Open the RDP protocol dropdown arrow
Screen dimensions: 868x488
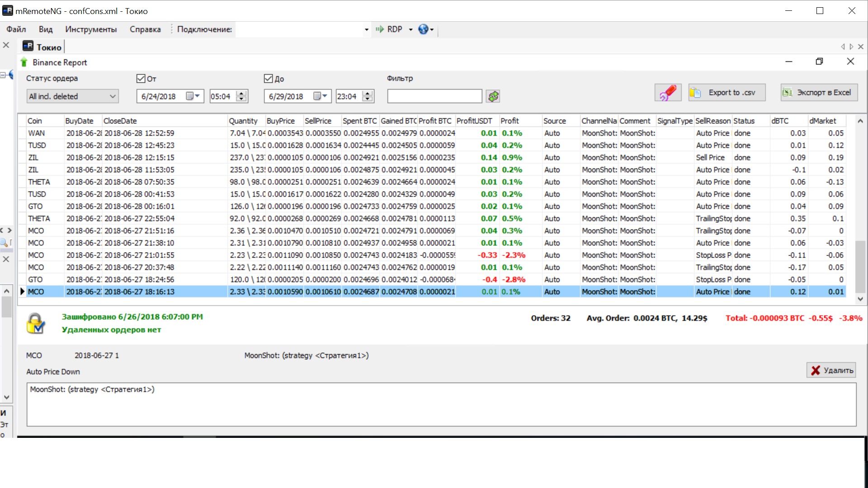pyautogui.click(x=410, y=30)
